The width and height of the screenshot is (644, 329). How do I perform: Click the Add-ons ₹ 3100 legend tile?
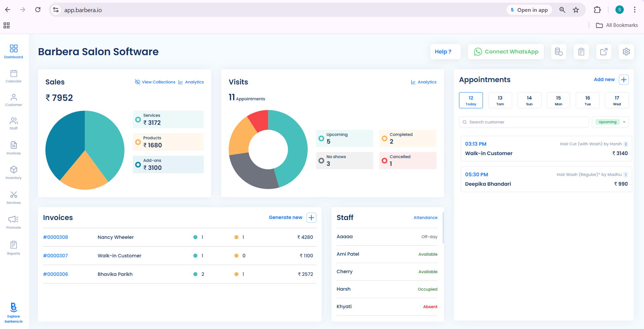click(x=168, y=164)
